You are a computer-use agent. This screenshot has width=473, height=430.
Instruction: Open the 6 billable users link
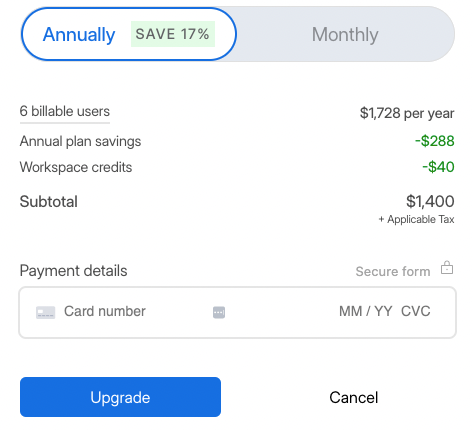point(65,111)
